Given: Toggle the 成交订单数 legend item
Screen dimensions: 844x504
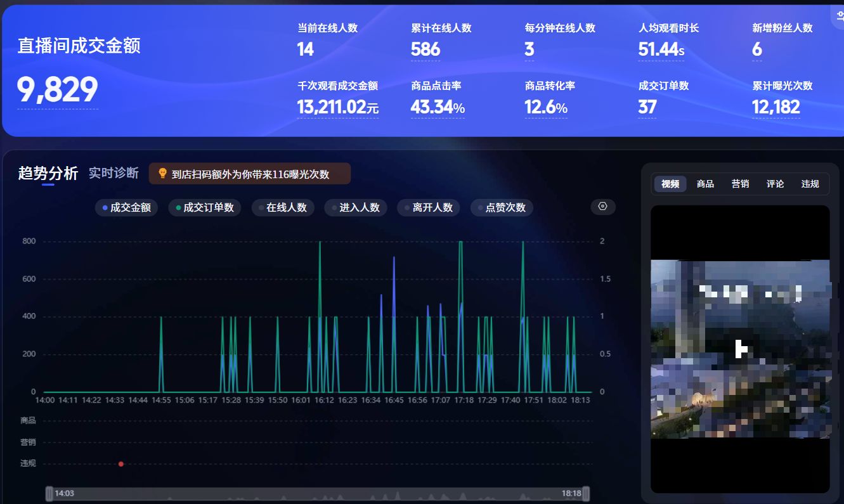Looking at the screenshot, I should (x=204, y=207).
